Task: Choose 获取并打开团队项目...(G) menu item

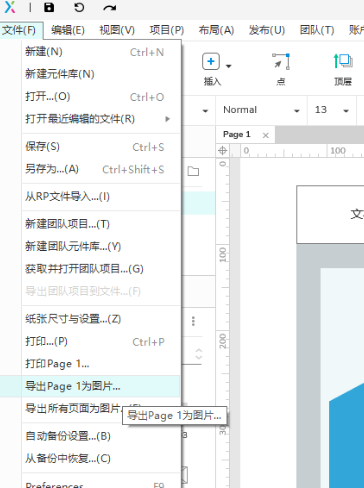Action: [x=101, y=269]
